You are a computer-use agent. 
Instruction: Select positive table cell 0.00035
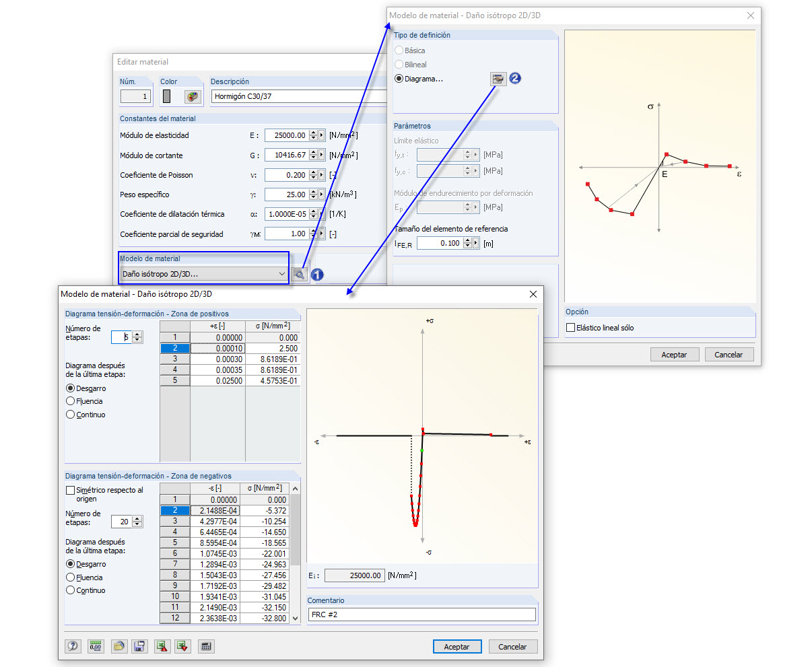pos(217,370)
